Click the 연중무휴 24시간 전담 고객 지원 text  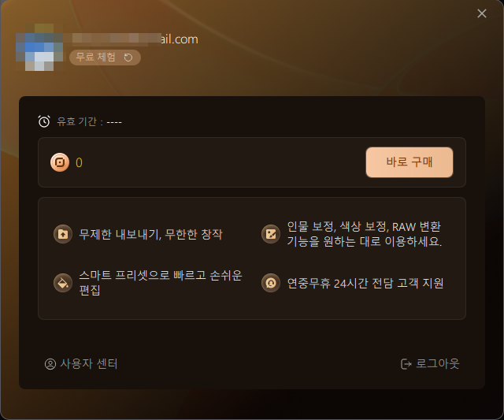click(x=365, y=283)
